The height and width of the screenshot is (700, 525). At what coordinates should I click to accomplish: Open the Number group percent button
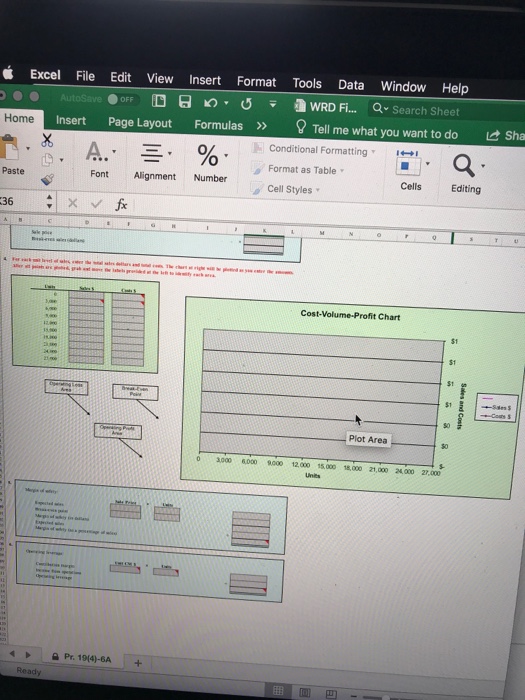click(x=210, y=163)
